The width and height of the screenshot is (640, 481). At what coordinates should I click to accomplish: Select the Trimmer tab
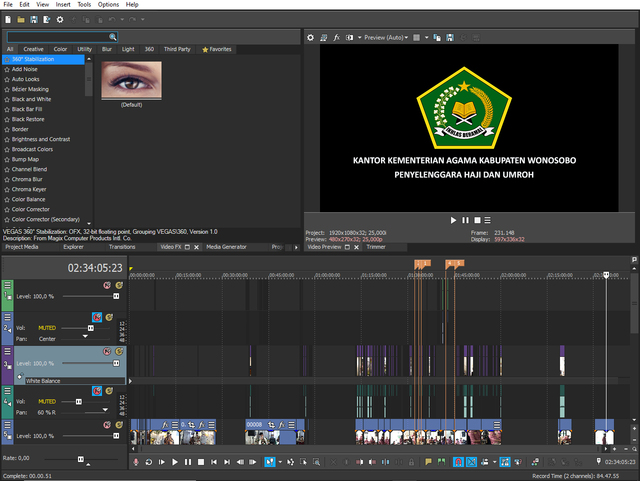(x=376, y=247)
